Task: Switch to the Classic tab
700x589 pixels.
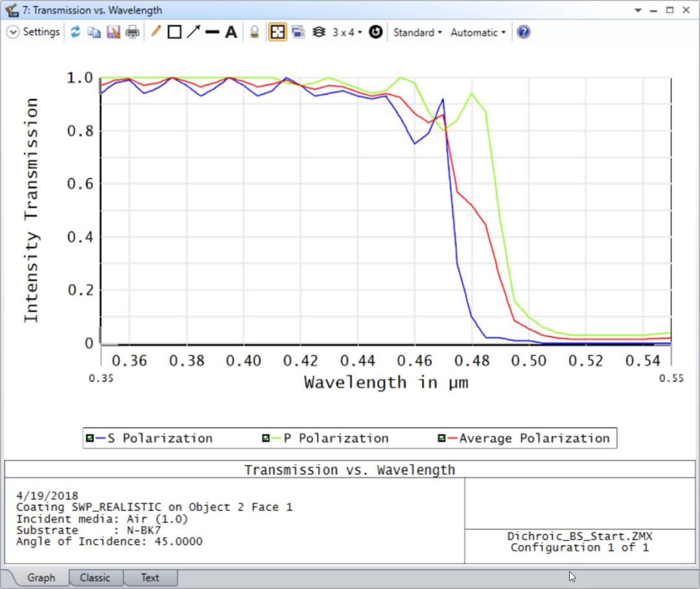Action: tap(95, 577)
